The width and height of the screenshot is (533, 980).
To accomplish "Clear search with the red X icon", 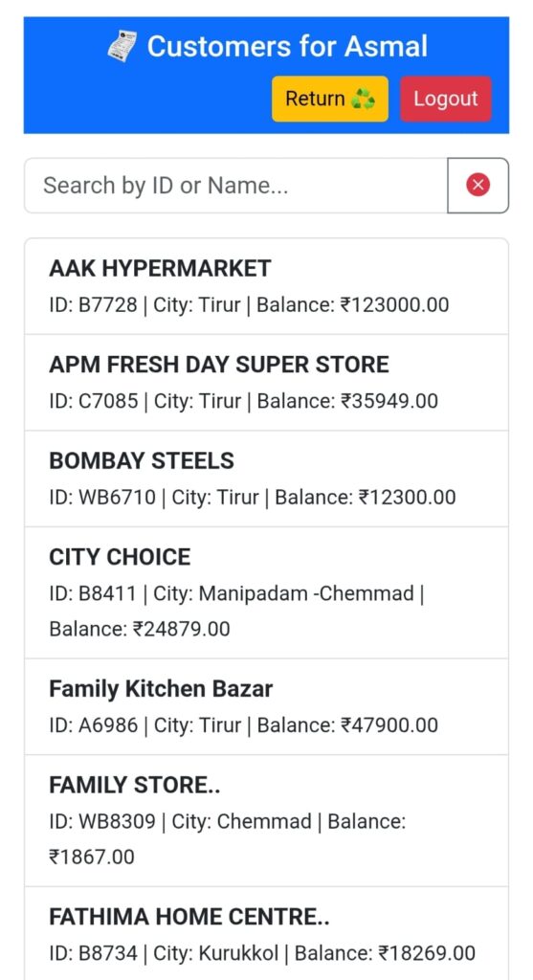I will [x=478, y=185].
